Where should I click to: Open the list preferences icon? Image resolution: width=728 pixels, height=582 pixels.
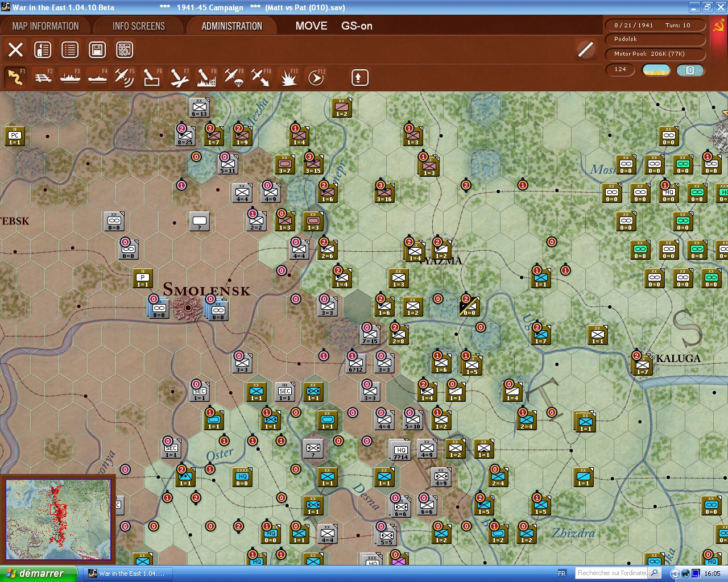(70, 50)
